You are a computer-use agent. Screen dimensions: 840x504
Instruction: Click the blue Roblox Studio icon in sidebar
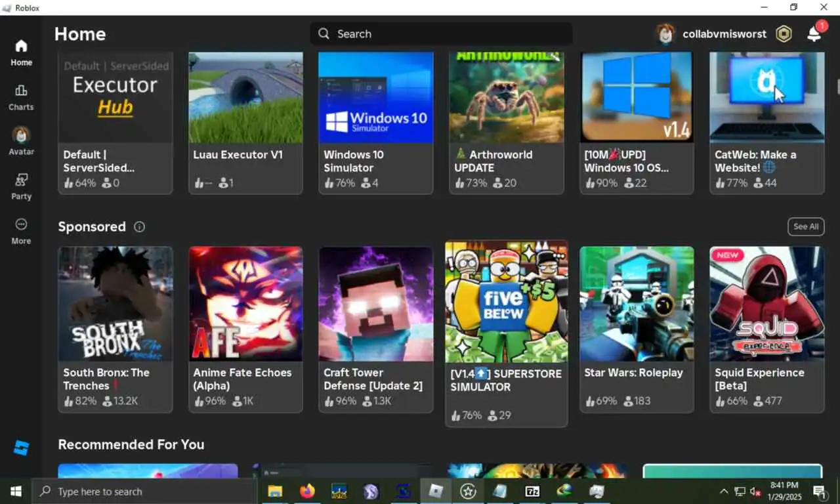21,448
